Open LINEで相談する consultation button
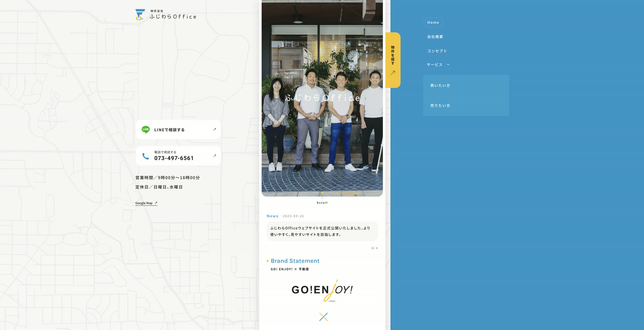 click(178, 130)
